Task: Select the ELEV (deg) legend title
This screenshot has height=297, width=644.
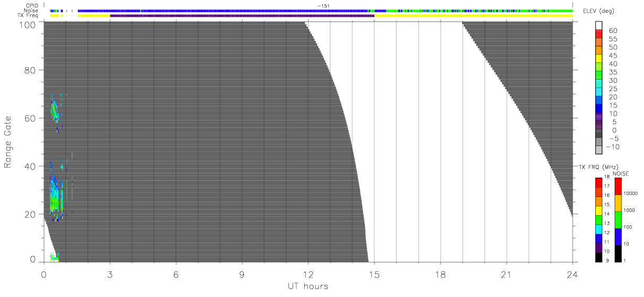Action: coord(597,12)
